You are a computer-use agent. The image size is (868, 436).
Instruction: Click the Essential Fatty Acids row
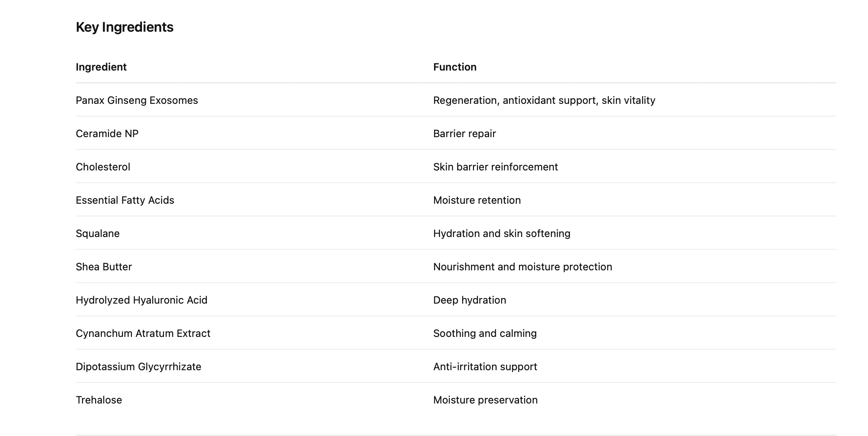[456, 200]
